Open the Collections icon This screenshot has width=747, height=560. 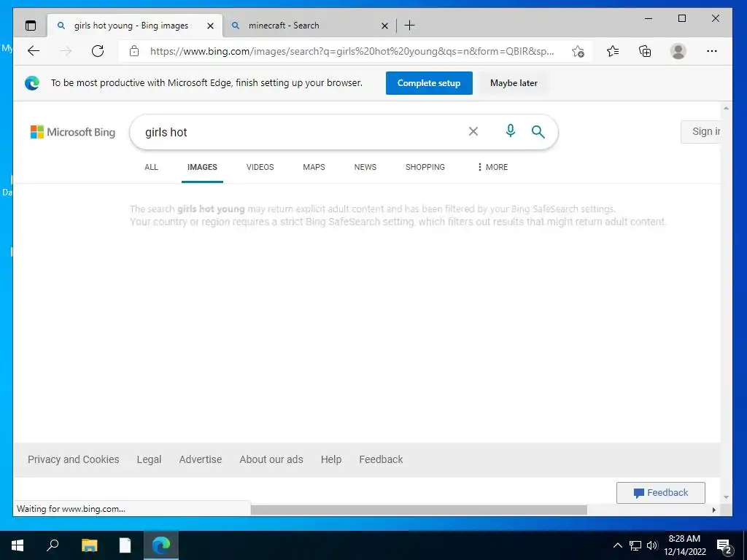[x=645, y=51]
